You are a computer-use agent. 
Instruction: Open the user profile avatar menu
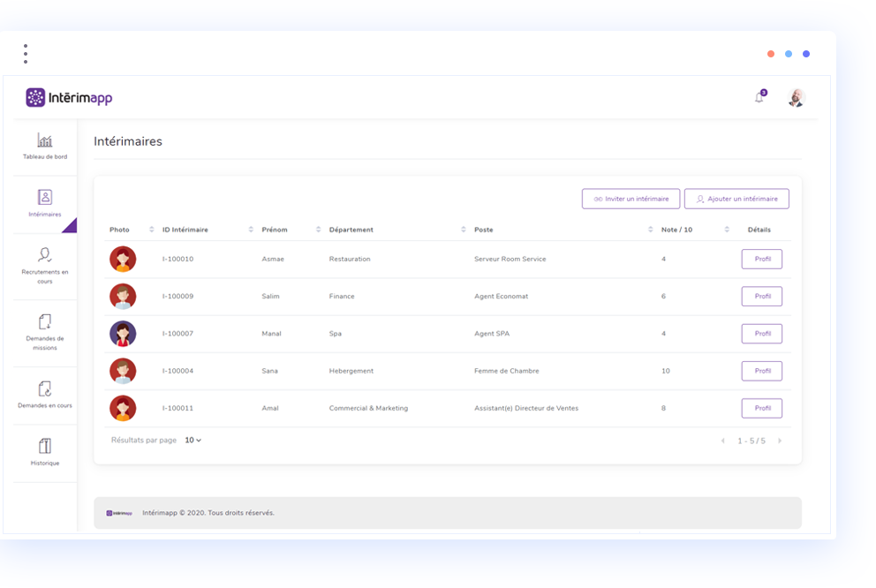pos(796,97)
